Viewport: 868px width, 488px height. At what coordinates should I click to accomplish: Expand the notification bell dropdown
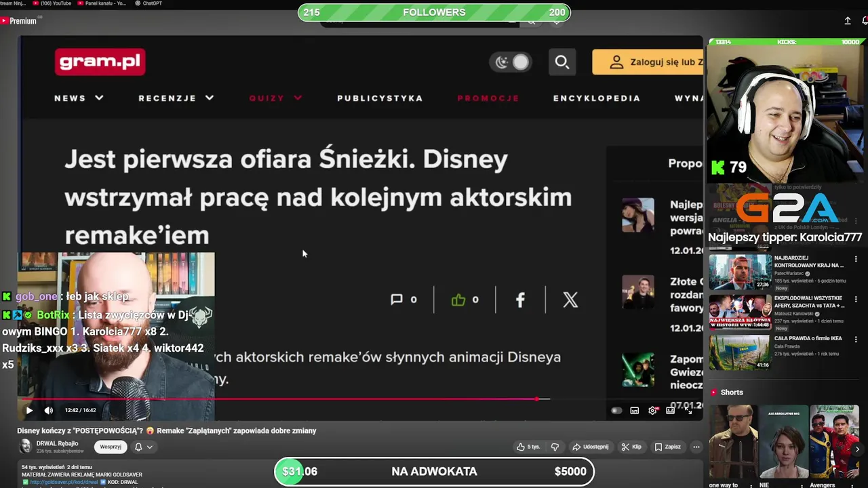[143, 447]
